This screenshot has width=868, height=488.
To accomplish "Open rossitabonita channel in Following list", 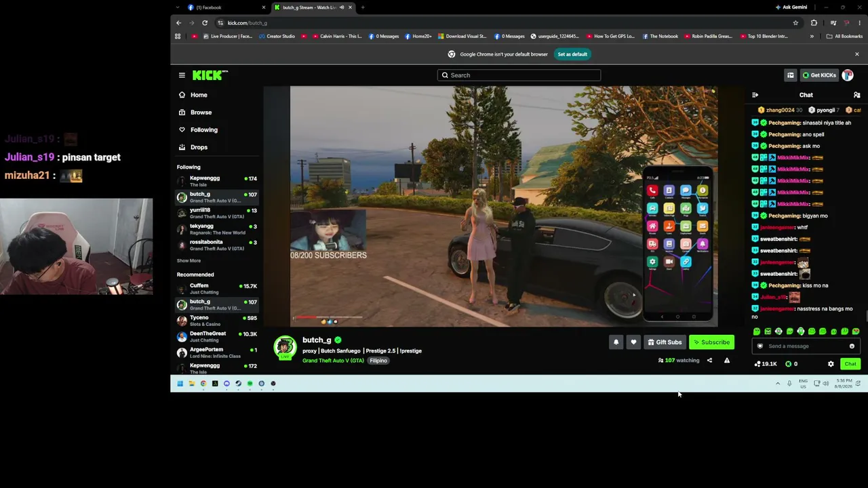I will [217, 245].
